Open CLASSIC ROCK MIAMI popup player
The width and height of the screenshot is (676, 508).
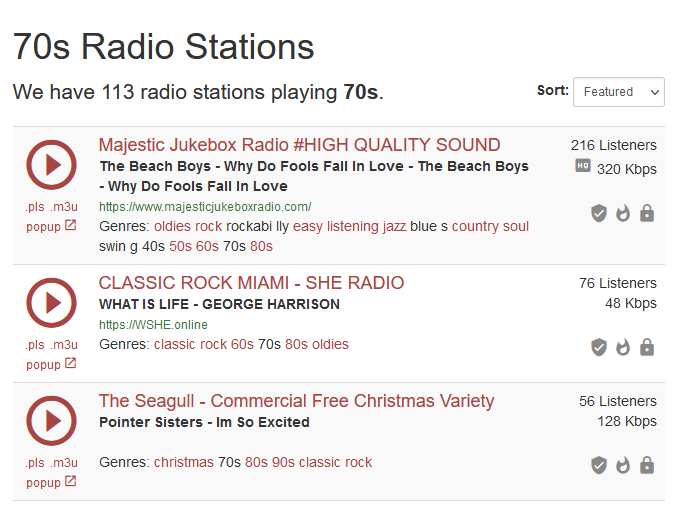pyautogui.click(x=51, y=364)
